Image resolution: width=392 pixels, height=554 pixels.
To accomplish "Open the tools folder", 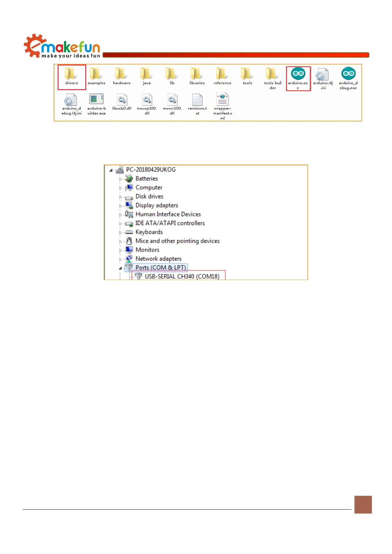I will [x=247, y=76].
